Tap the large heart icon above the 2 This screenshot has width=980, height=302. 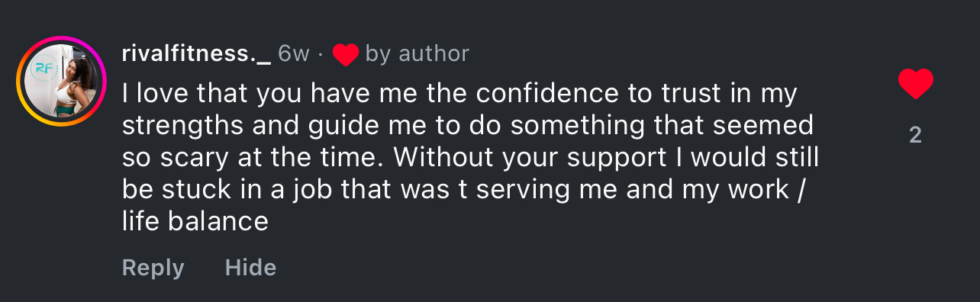point(916,83)
